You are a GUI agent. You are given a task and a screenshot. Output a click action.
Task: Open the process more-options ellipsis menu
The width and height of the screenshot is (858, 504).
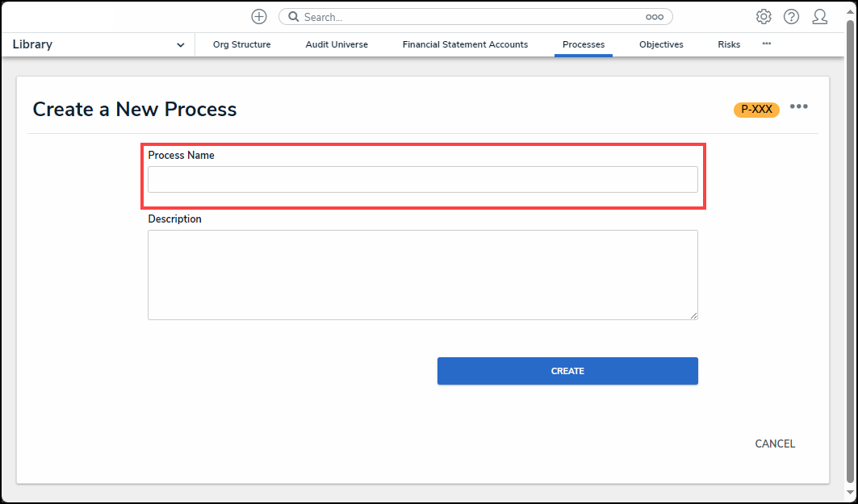pos(798,107)
